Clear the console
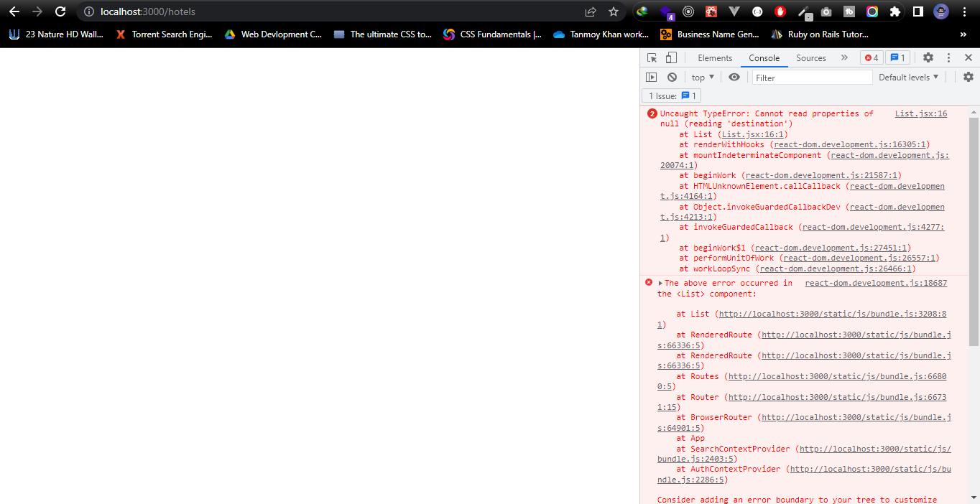The height and width of the screenshot is (504, 980). tap(672, 77)
